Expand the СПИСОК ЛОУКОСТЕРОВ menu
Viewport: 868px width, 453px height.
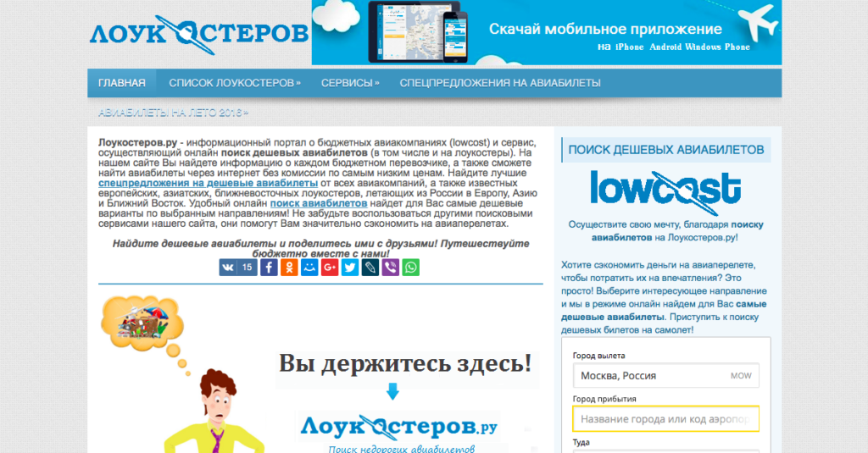click(x=235, y=83)
